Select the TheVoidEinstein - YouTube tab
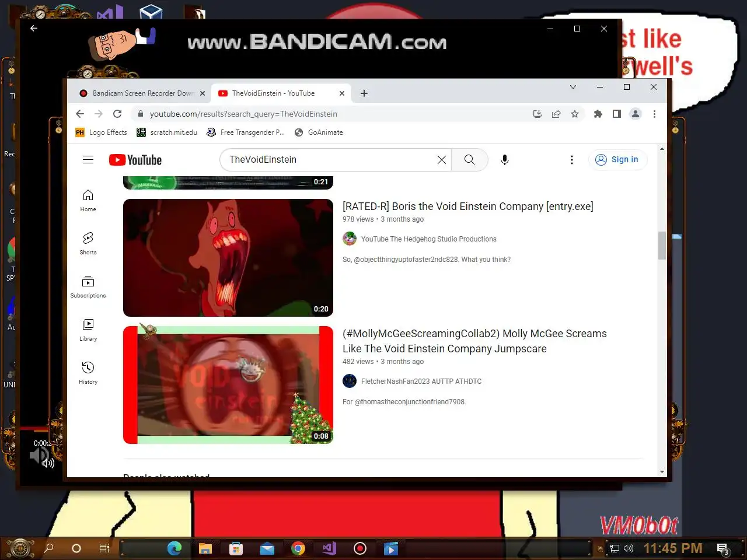Viewport: 747px width, 560px height. click(281, 93)
